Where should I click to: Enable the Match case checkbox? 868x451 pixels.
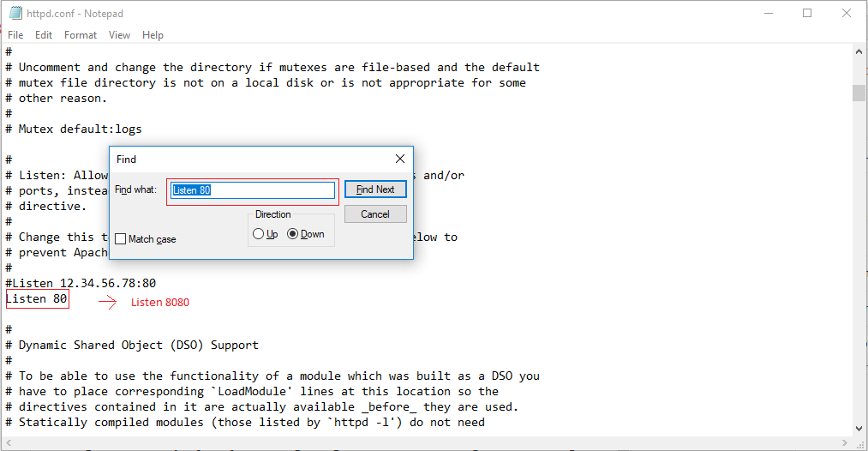coord(121,239)
